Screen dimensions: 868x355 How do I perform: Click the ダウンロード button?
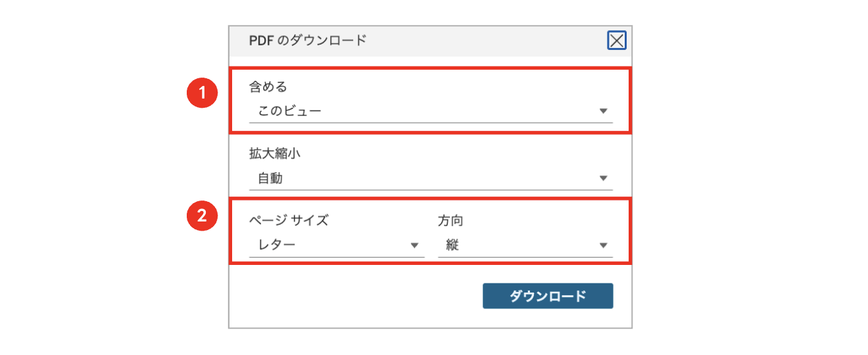tap(548, 296)
